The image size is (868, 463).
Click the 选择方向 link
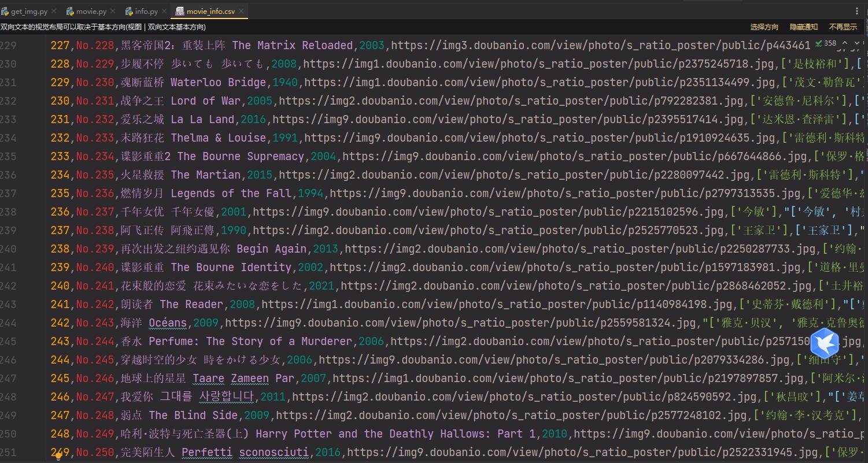[764, 27]
